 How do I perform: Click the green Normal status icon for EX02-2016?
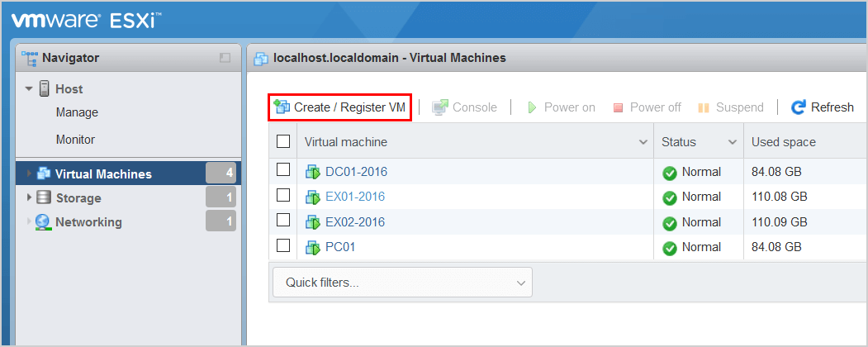[670, 224]
